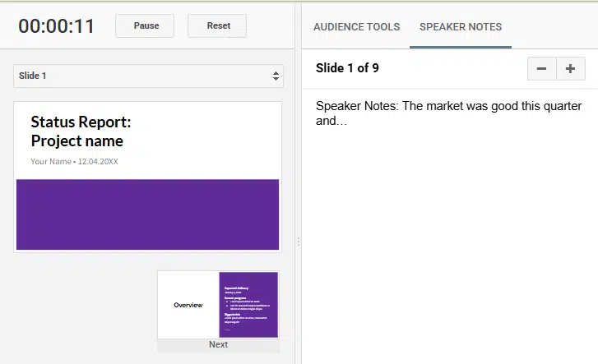Increase speaker notes text size with plus
The image size is (598, 364).
pos(570,69)
